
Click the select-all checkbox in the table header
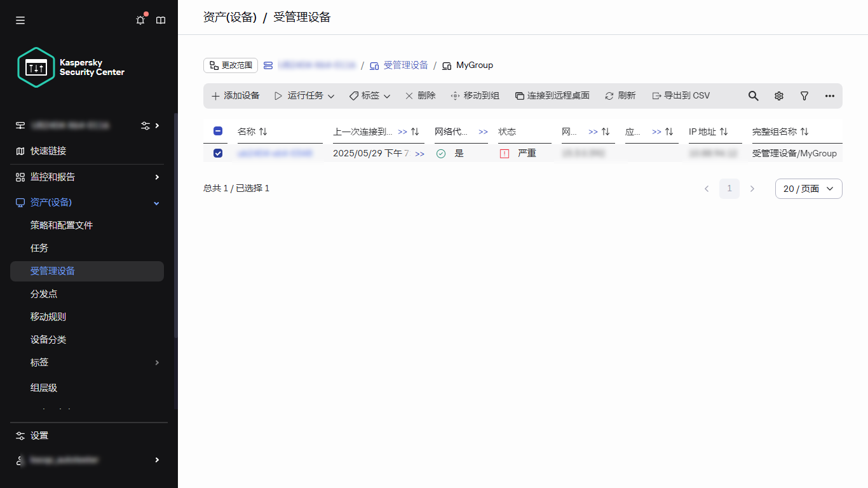[x=218, y=130]
